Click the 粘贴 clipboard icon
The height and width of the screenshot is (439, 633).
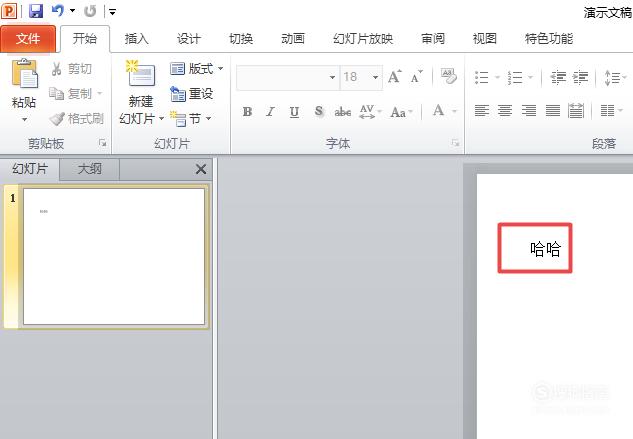click(x=24, y=74)
